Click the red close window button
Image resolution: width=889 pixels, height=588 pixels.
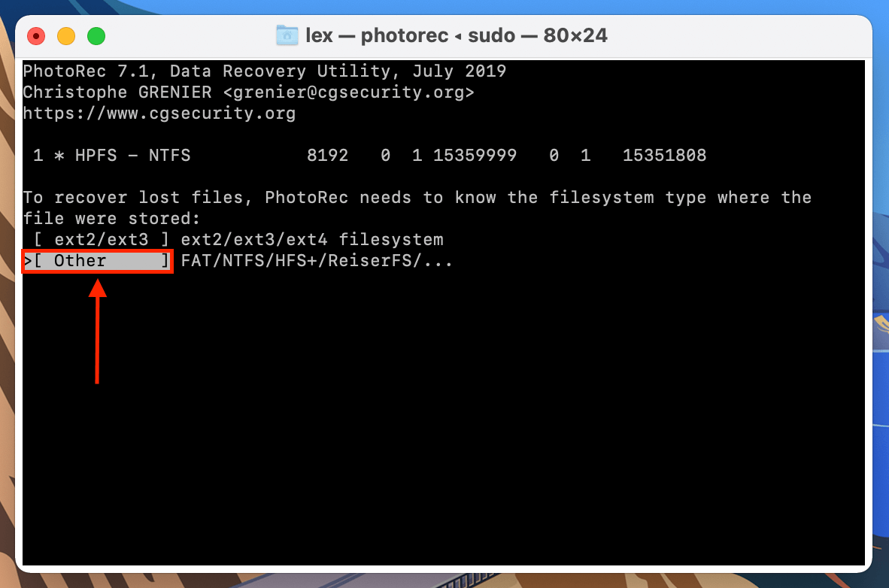click(36, 36)
